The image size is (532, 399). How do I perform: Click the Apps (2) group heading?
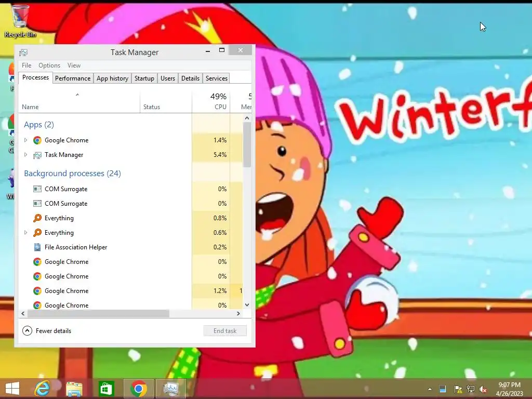(39, 125)
